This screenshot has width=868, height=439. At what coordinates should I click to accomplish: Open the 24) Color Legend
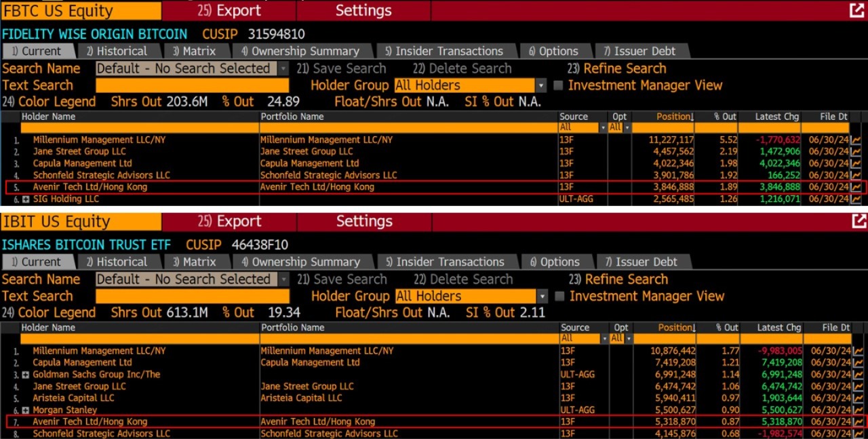tap(49, 102)
